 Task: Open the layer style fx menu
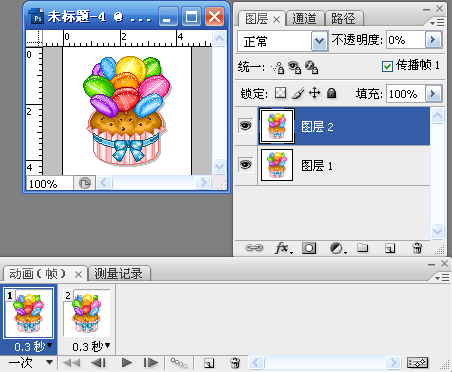pos(283,248)
